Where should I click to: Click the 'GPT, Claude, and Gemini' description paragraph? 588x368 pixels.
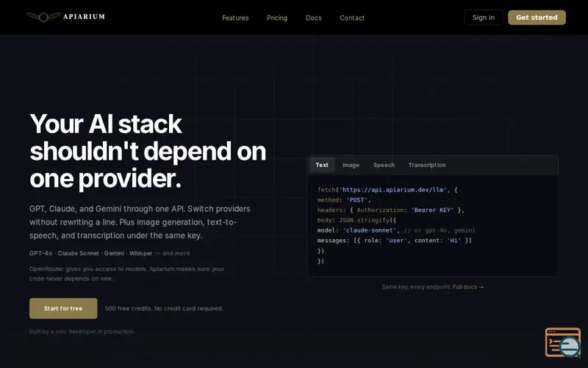click(x=140, y=222)
